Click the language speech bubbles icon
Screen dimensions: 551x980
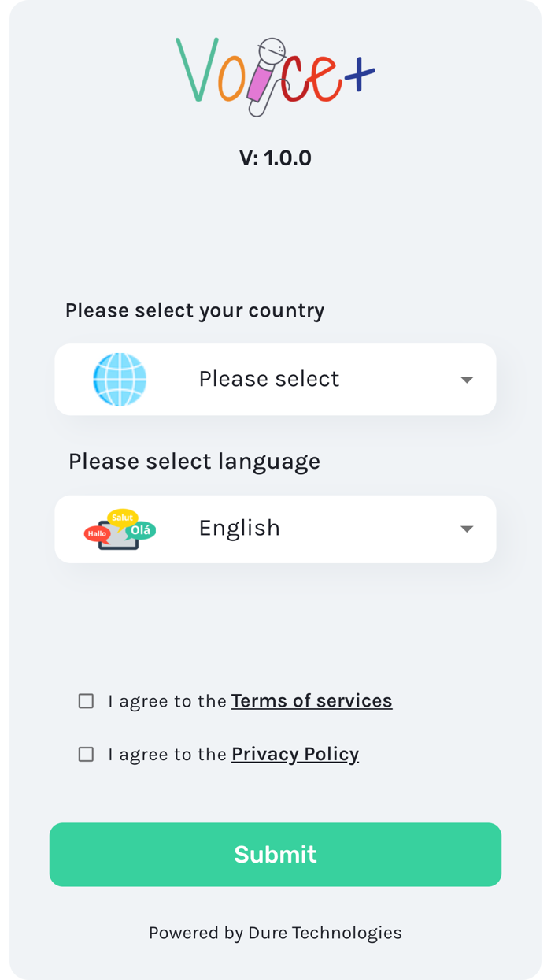pos(119,529)
